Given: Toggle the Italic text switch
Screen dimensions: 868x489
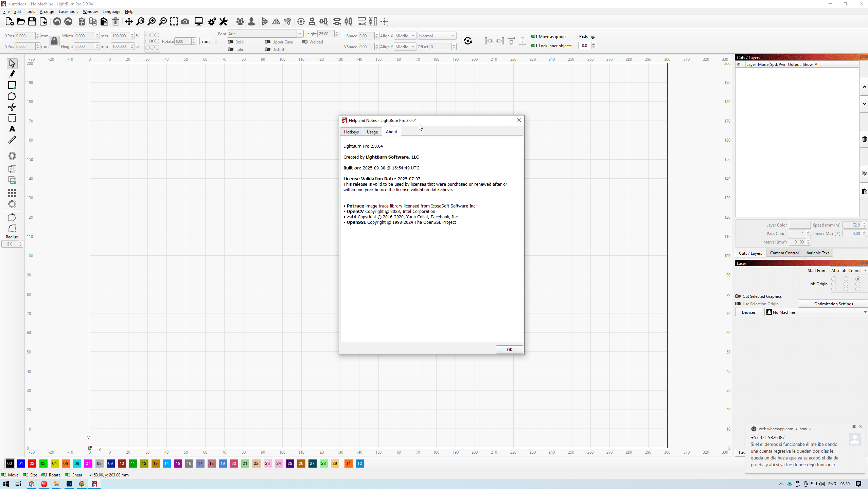Looking at the screenshot, I should pos(231,50).
